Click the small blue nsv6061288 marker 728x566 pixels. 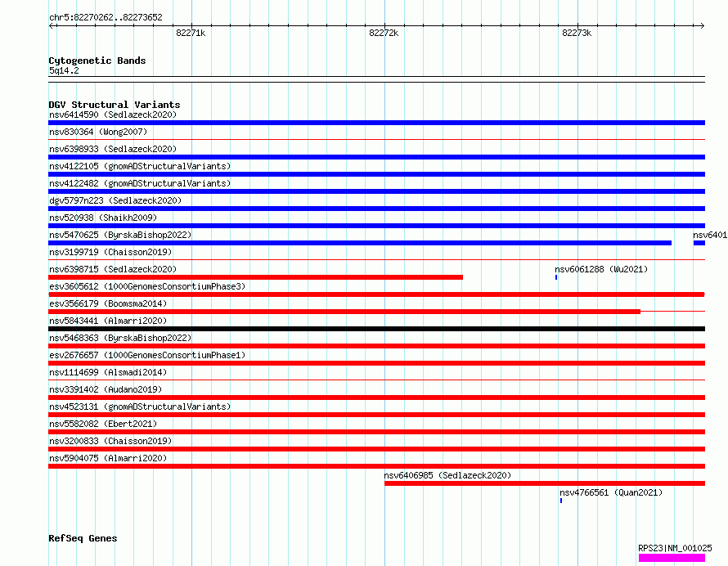556,277
